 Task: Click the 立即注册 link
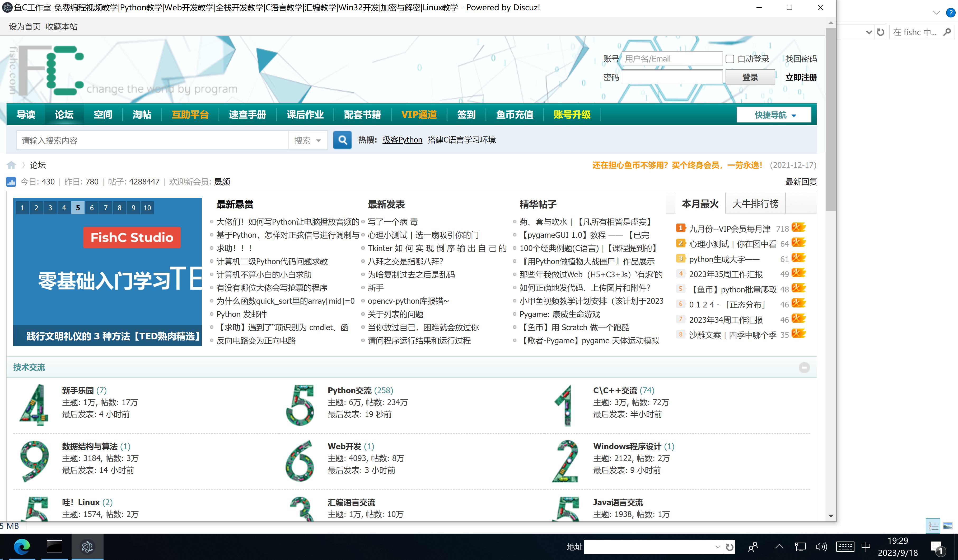(801, 77)
